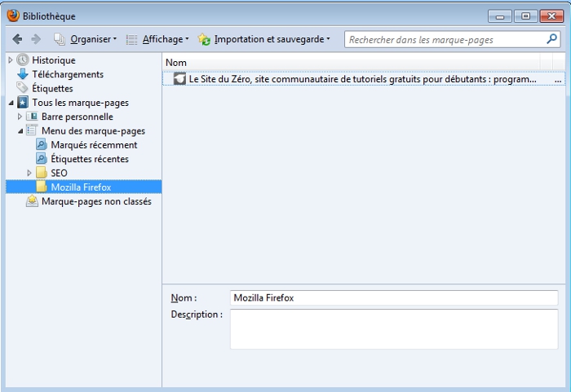Click the Firefox logo in the title bar

coord(13,15)
